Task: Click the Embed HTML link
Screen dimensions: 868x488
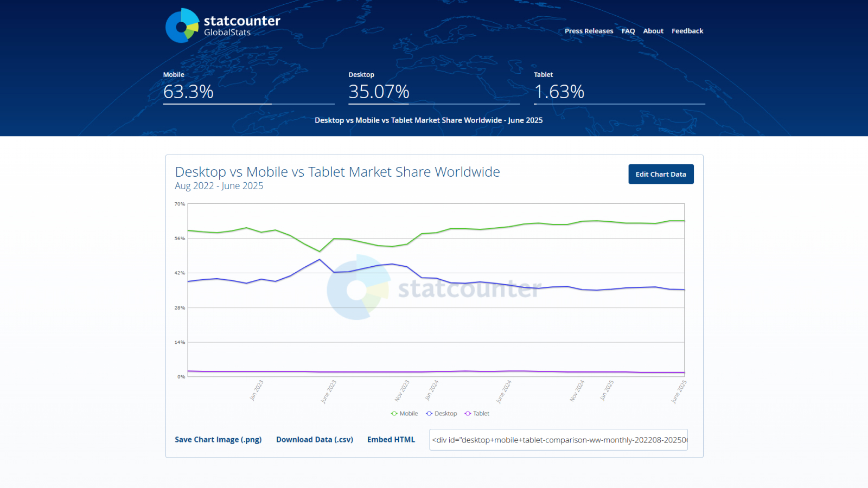Action: click(391, 440)
